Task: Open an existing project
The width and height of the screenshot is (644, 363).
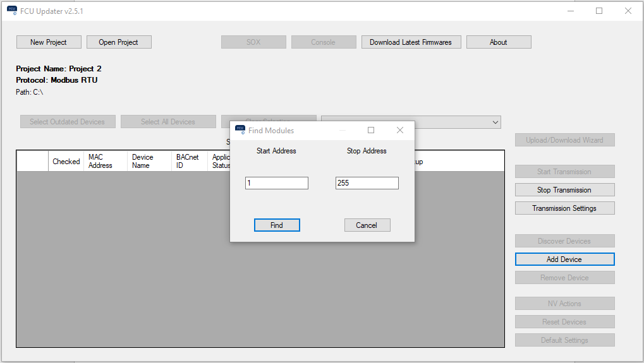Action: click(x=119, y=42)
